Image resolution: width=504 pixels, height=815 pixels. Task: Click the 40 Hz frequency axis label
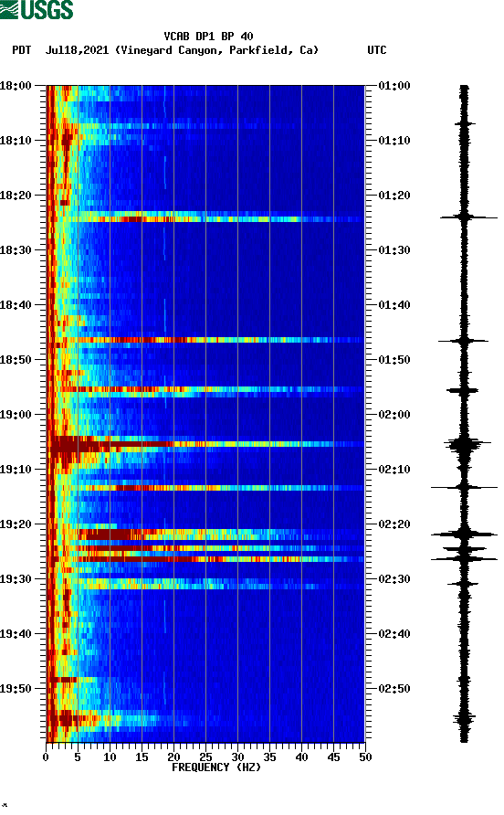click(x=301, y=757)
